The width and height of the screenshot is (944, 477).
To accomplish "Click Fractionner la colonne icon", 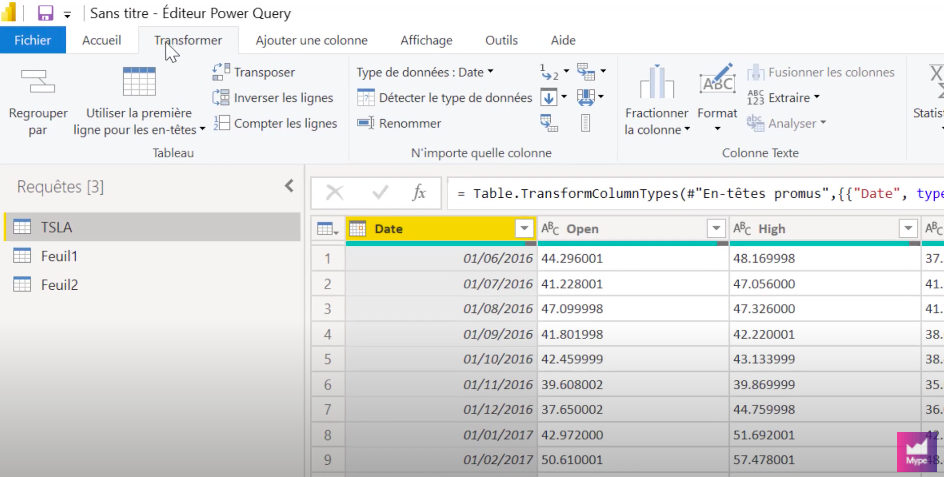I will pyautogui.click(x=656, y=82).
